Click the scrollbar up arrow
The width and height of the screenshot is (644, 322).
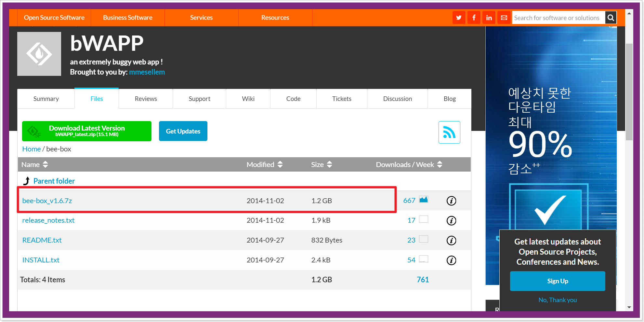pos(629,13)
